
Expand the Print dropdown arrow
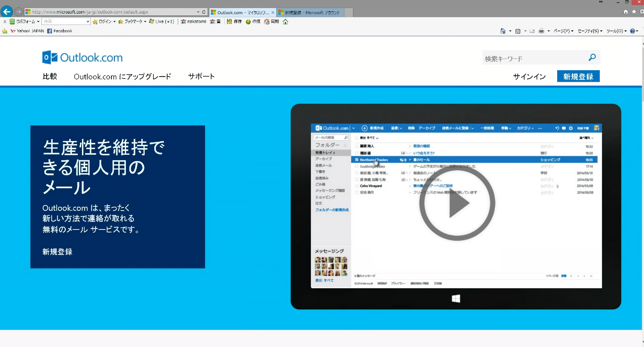(x=548, y=31)
